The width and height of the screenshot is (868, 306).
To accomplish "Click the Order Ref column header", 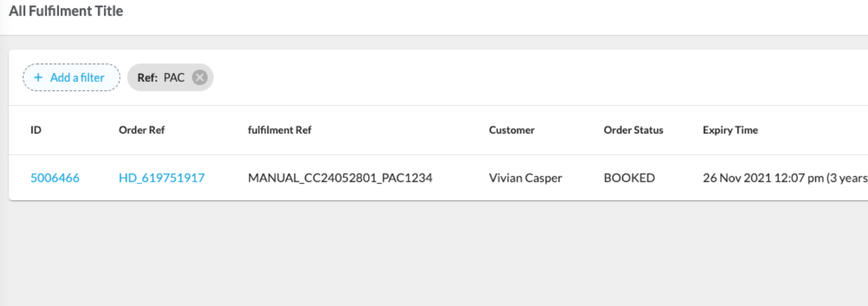I will [x=142, y=130].
